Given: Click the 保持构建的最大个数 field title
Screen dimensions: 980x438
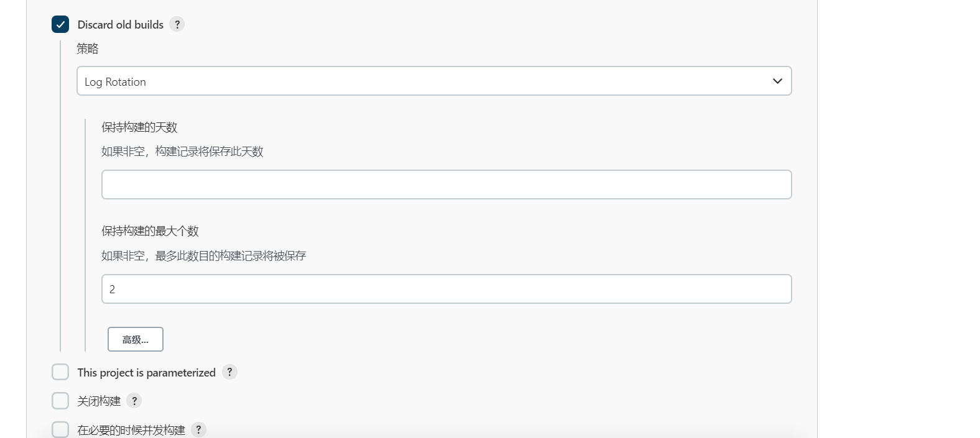Looking at the screenshot, I should coord(150,231).
